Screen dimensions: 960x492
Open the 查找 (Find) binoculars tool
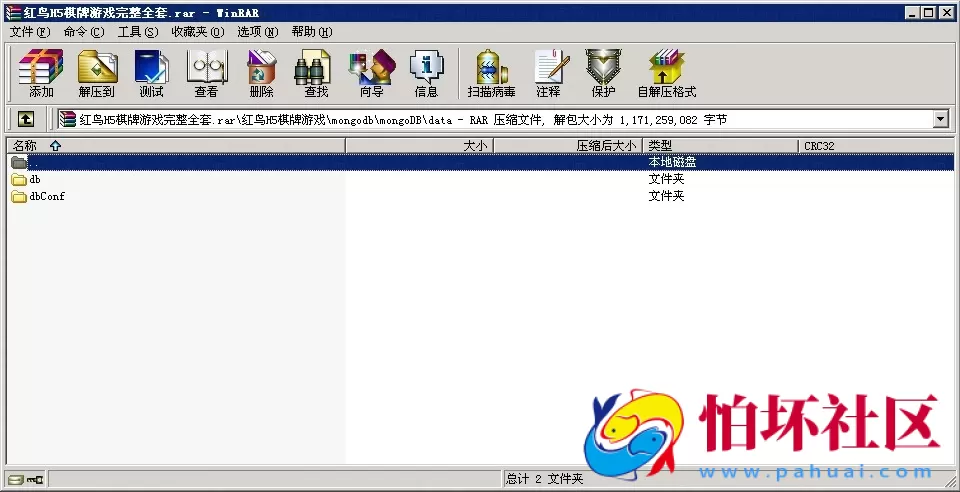coord(316,73)
